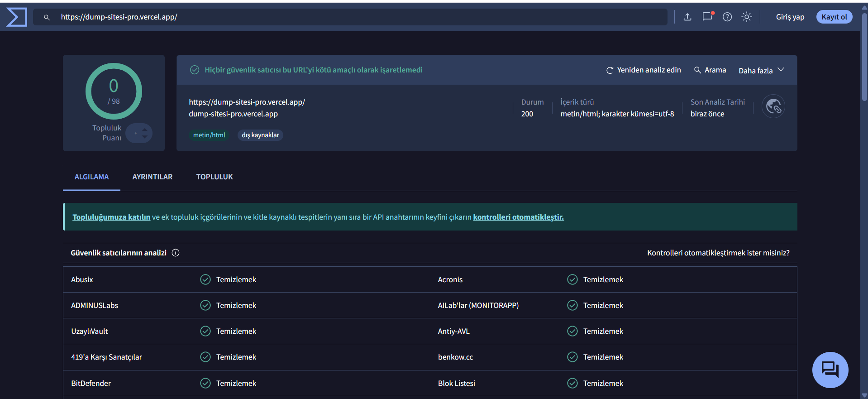This screenshot has width=868, height=399.
Task: Click the 0 / 98 detection score circle
Action: (114, 91)
